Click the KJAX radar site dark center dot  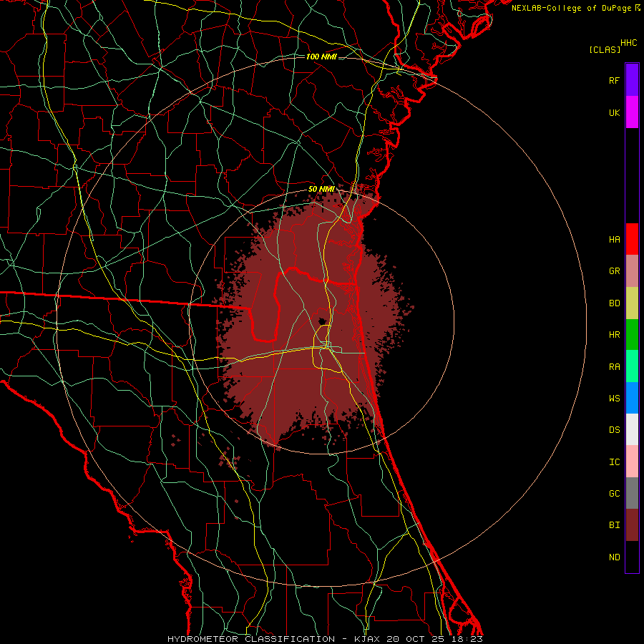point(323,321)
